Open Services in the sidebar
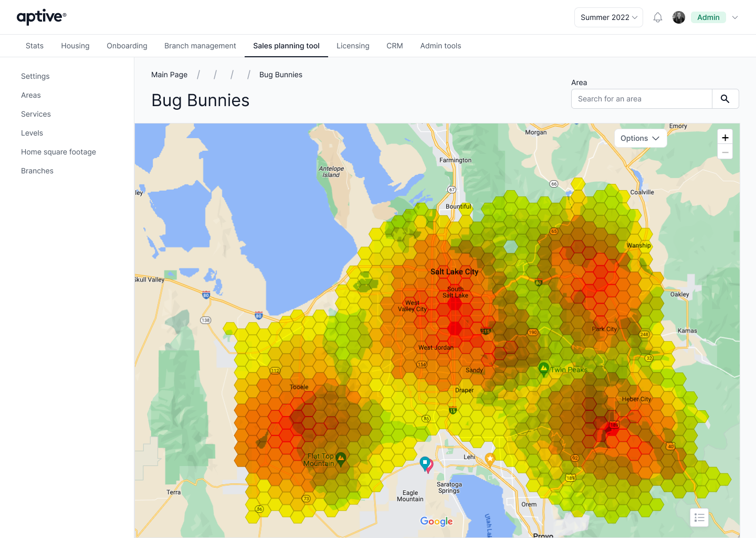 [36, 114]
